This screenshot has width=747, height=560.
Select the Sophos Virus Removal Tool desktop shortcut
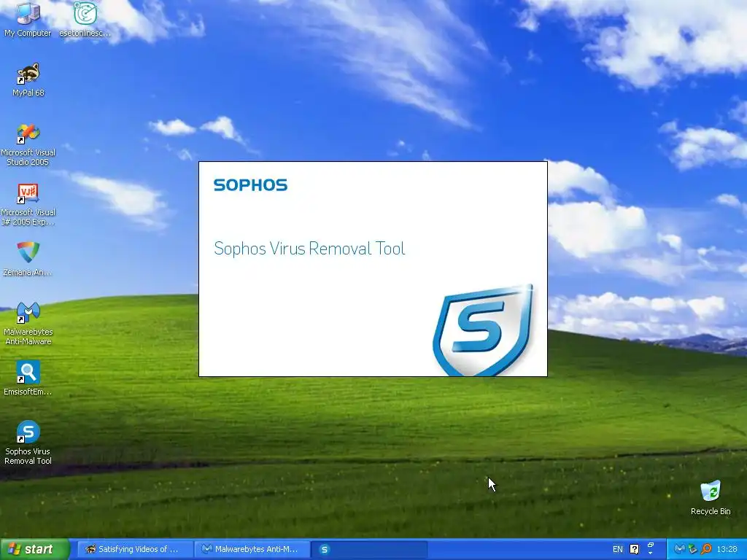tap(28, 443)
